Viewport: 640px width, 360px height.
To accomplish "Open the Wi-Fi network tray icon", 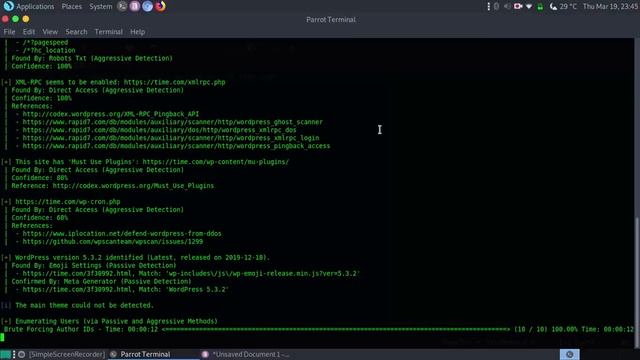I will 529,7.
